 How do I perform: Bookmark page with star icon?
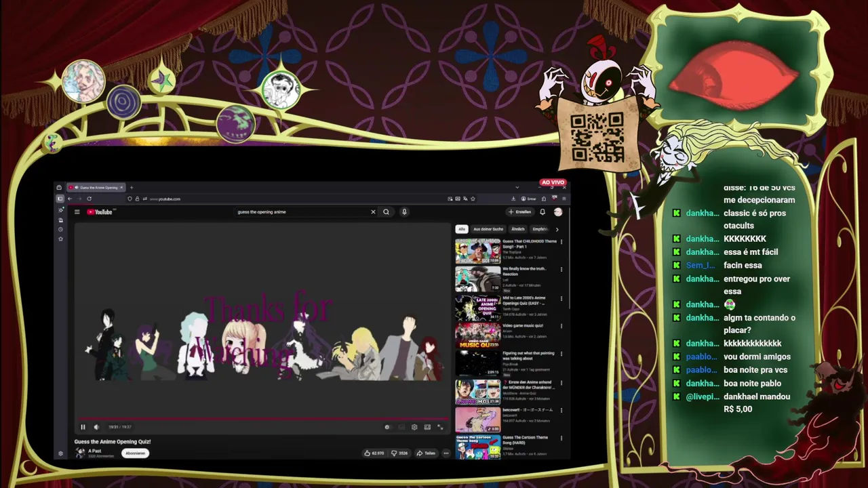pyautogui.click(x=473, y=199)
